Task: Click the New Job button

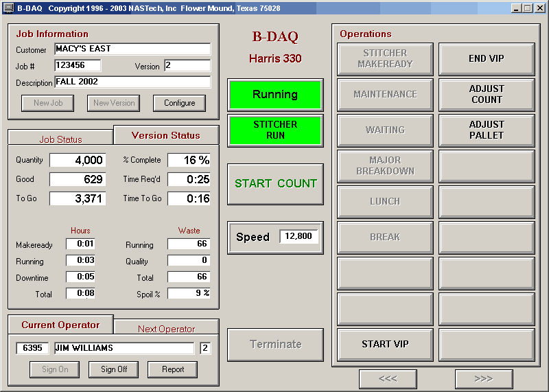Action: [47, 103]
